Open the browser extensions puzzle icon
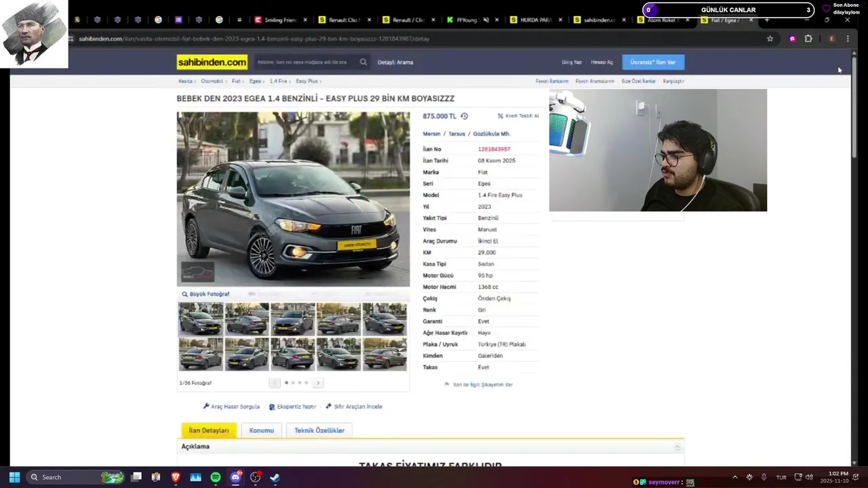The image size is (868, 488). pos(808,39)
